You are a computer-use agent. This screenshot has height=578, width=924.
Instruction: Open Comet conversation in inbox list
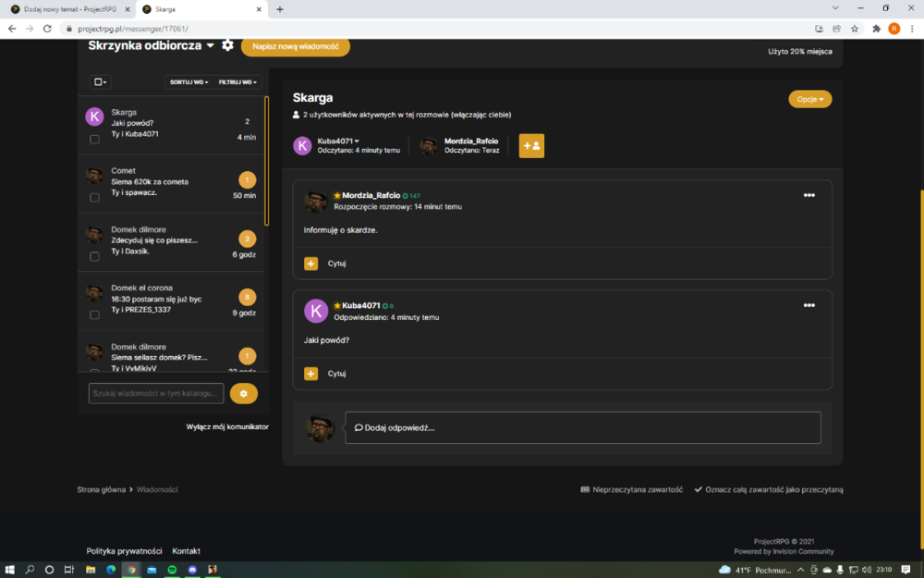pyautogui.click(x=172, y=183)
